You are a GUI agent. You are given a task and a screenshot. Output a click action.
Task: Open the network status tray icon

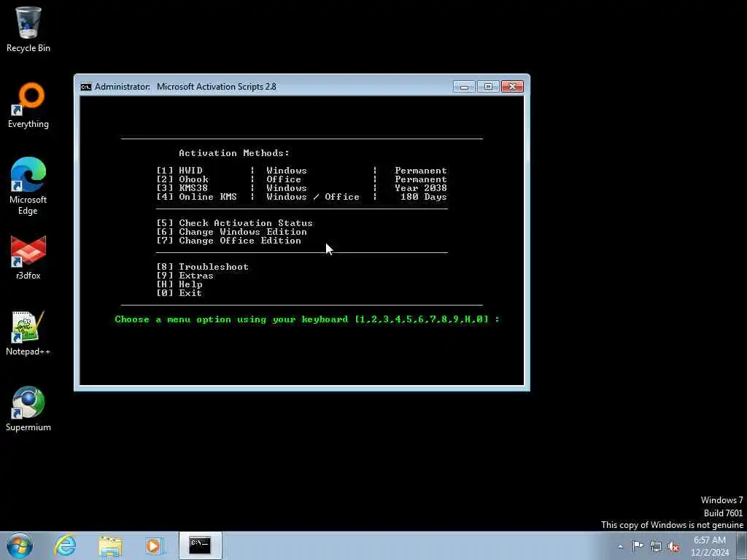656,546
